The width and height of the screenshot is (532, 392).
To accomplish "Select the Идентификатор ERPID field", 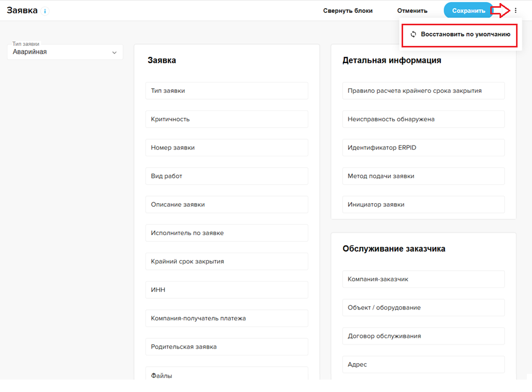I will pyautogui.click(x=423, y=148).
